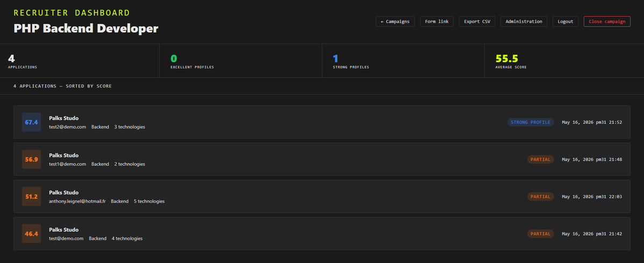This screenshot has width=644, height=263.
Task: Click the '4 technologies' text
Action: (x=127, y=238)
